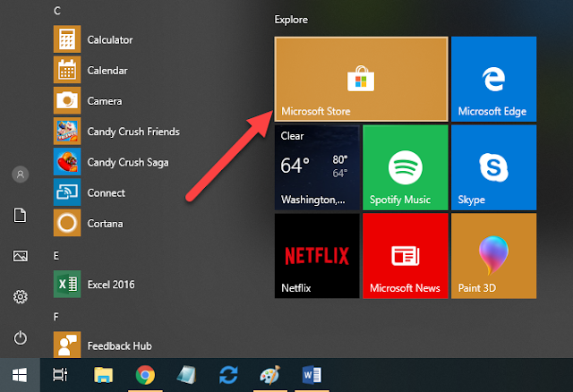The height and width of the screenshot is (392, 573).
Task: Open the Documents sidebar icon
Action: tap(20, 215)
